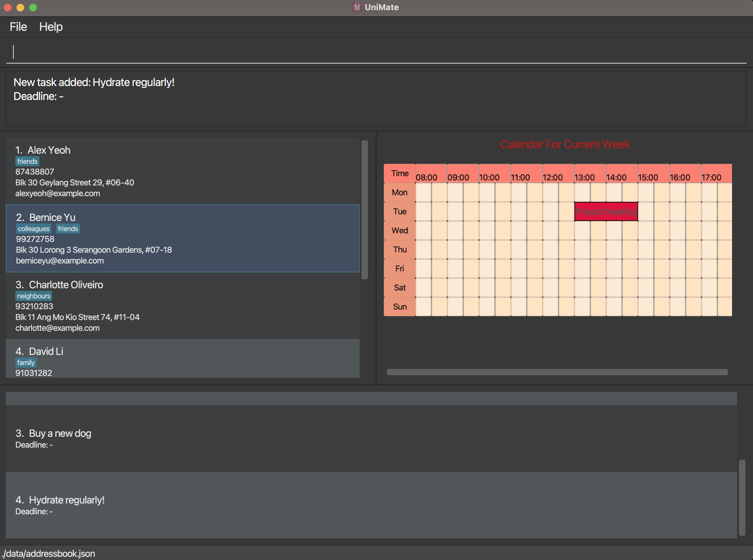Image resolution: width=753 pixels, height=560 pixels.
Task: Click the Thu row label
Action: (400, 250)
